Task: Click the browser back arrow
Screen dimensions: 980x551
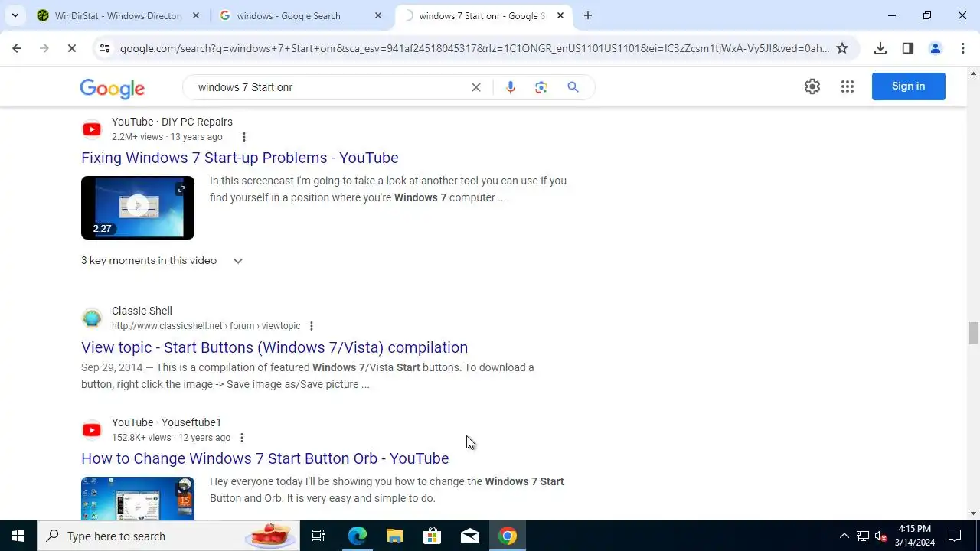Action: point(17,48)
